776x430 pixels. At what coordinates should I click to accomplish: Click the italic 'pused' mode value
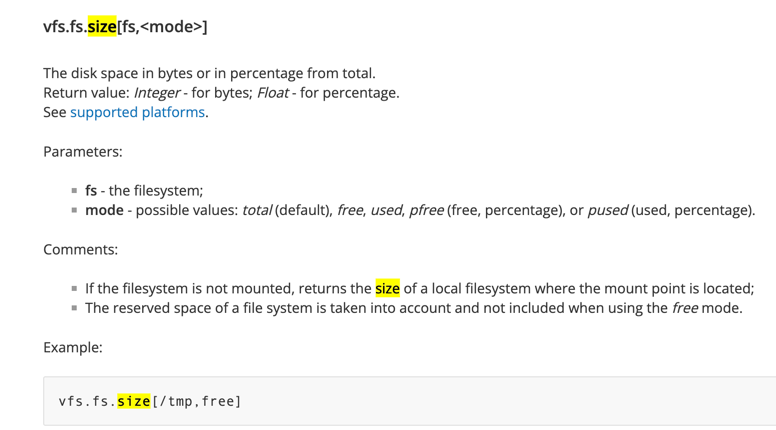click(x=608, y=210)
